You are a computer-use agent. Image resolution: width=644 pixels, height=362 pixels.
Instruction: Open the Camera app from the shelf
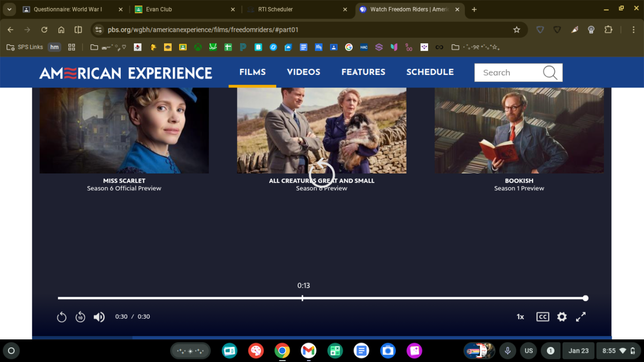point(388,351)
